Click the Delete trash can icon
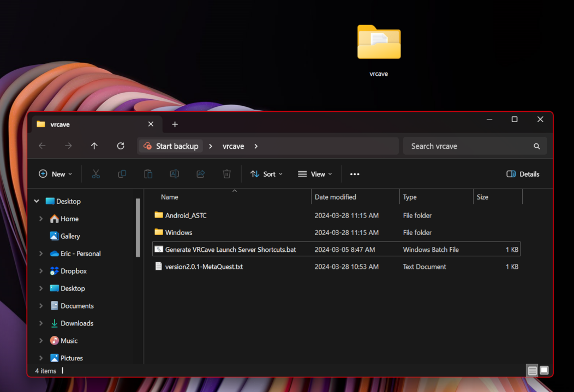Screen dimensions: 574x392 click(x=226, y=174)
